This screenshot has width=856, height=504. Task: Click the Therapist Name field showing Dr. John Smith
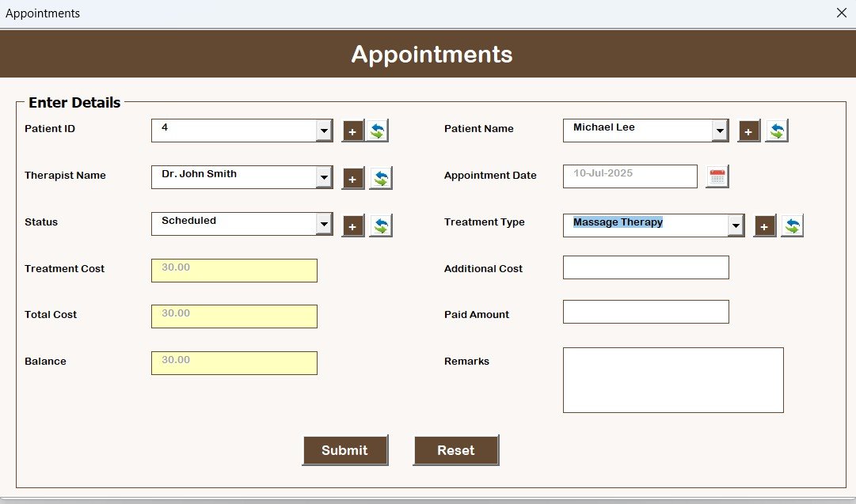pyautogui.click(x=242, y=177)
